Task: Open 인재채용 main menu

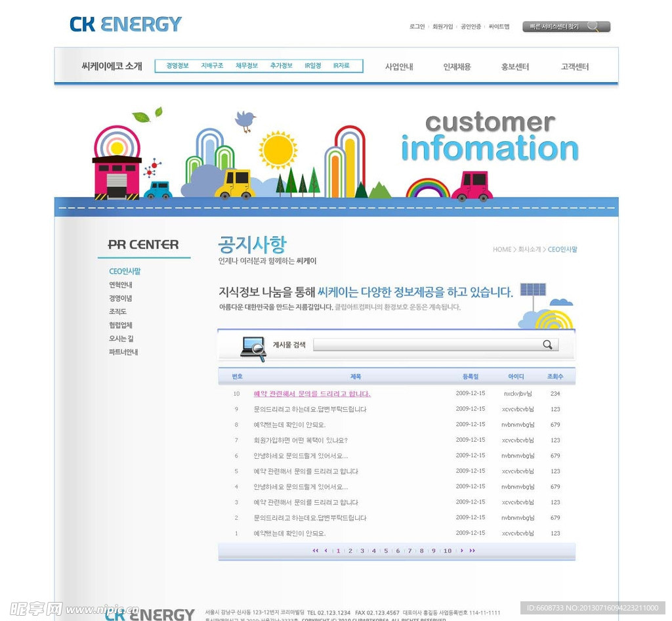Action: 457,67
